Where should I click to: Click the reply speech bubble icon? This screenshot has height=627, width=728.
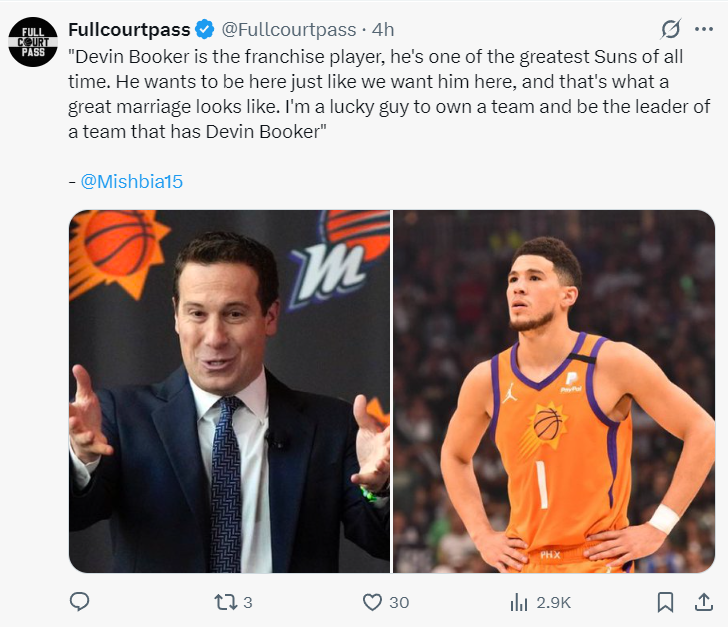[80, 602]
